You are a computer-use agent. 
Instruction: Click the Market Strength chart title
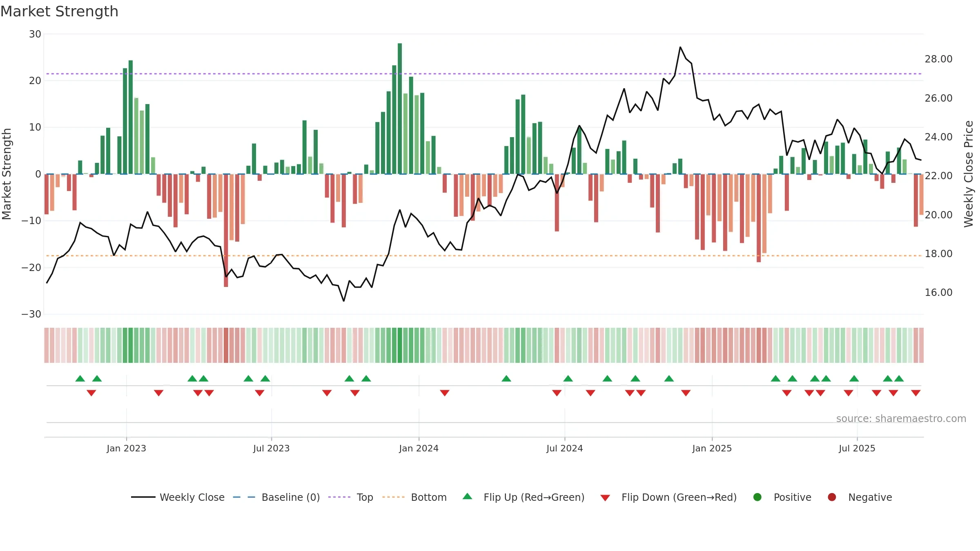[x=59, y=11]
